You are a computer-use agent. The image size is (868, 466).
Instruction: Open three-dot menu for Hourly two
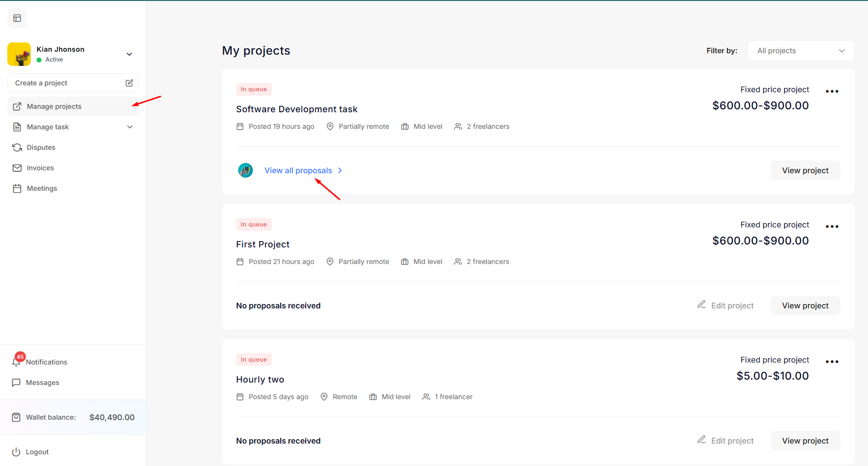(x=832, y=362)
